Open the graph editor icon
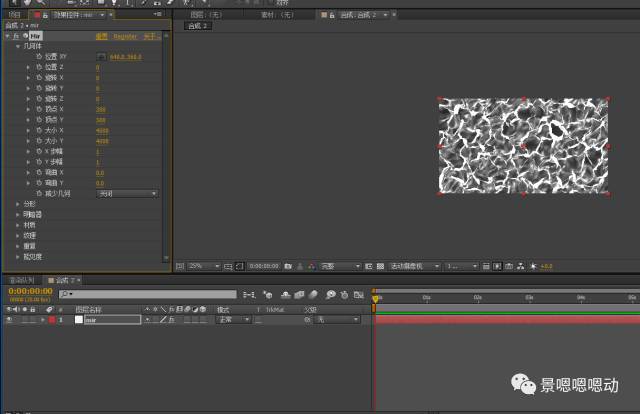 [359, 295]
